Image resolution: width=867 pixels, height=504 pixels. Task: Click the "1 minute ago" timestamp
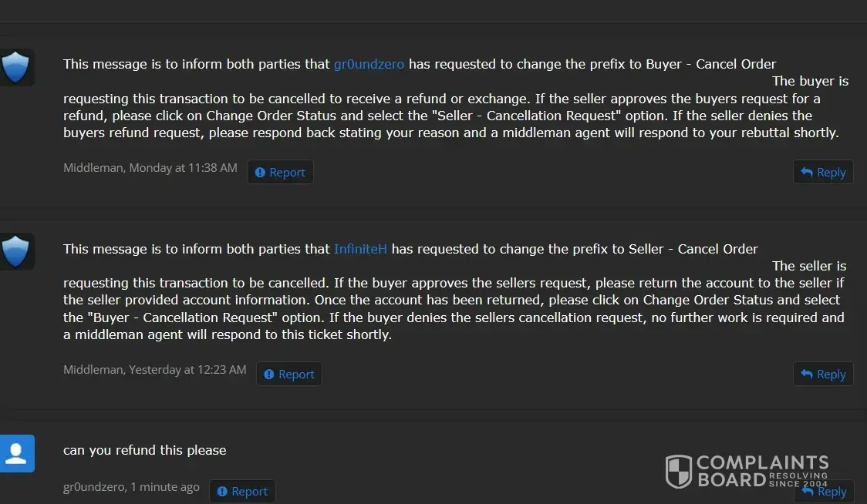[x=165, y=487]
